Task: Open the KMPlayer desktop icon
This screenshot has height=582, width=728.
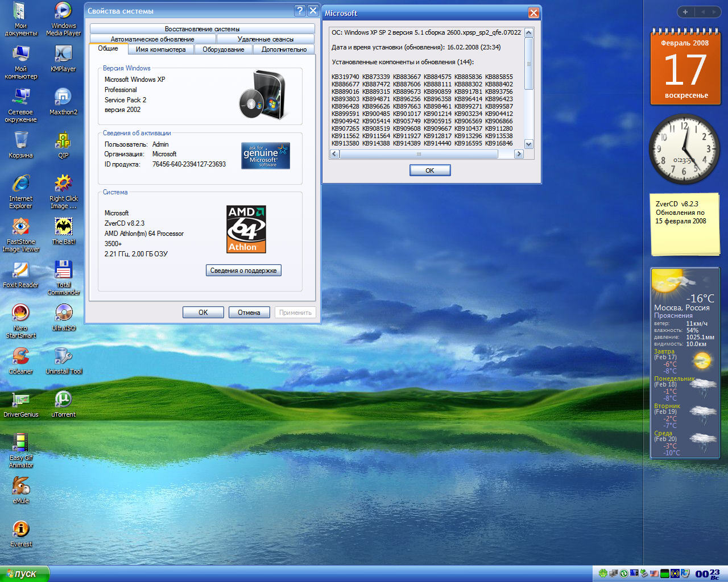Action: pyautogui.click(x=63, y=55)
